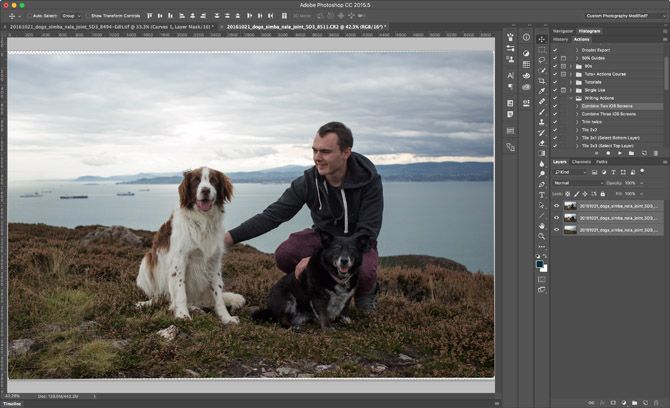Open the Paragraph panel icon

pyautogui.click(x=510, y=87)
